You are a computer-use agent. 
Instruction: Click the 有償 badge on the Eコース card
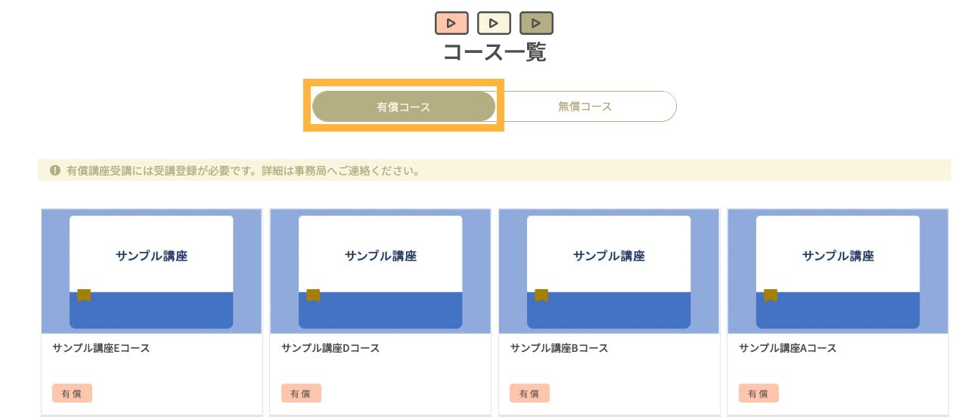[72, 394]
